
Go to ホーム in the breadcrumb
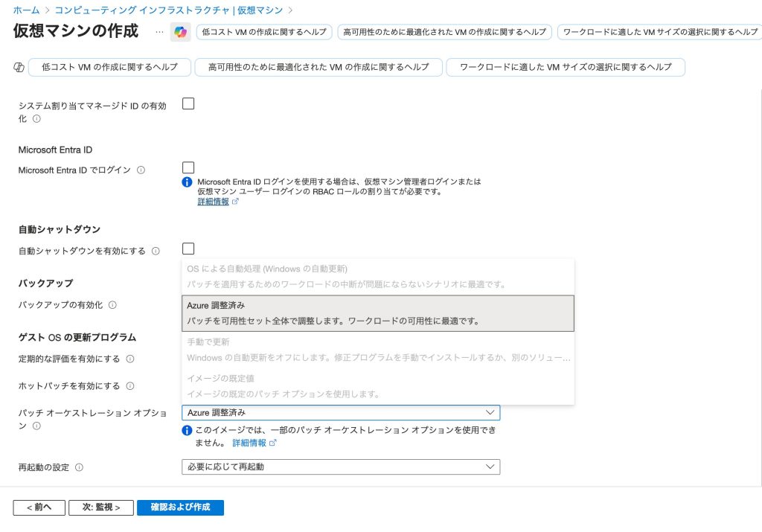coord(26,10)
